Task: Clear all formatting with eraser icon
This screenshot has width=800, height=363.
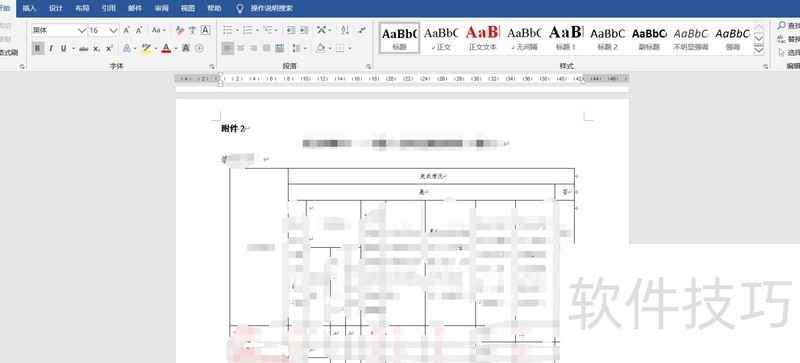Action: pyautogui.click(x=180, y=30)
